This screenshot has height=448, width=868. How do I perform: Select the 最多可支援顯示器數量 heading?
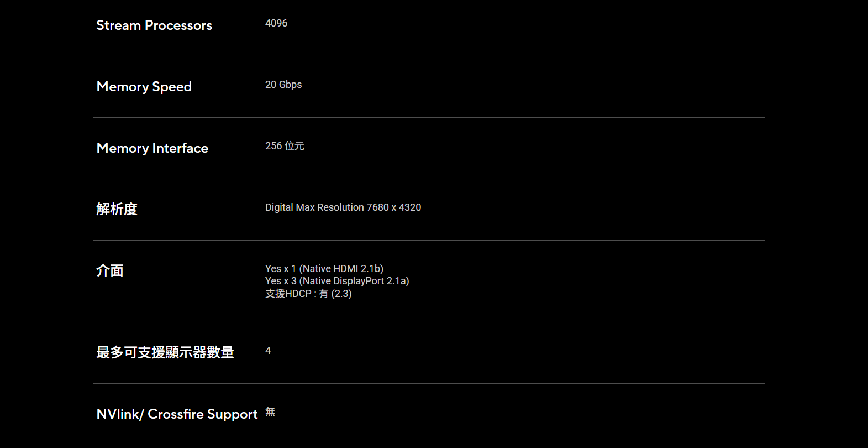click(x=165, y=352)
